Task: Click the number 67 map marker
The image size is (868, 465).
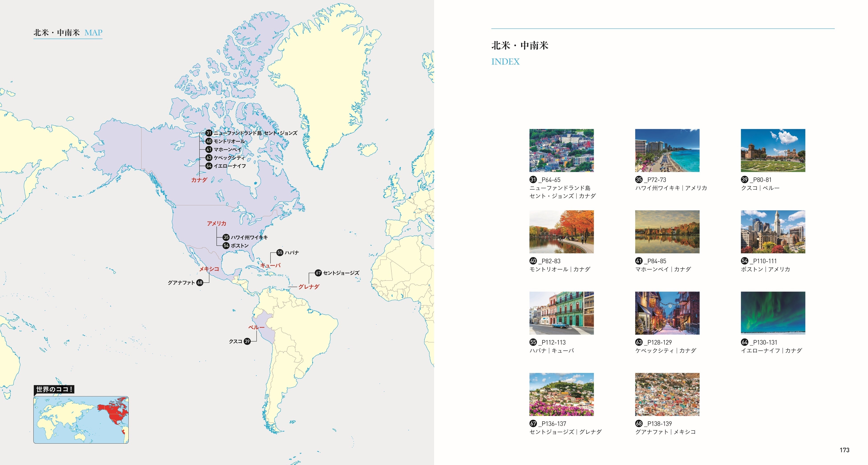Action: (318, 273)
